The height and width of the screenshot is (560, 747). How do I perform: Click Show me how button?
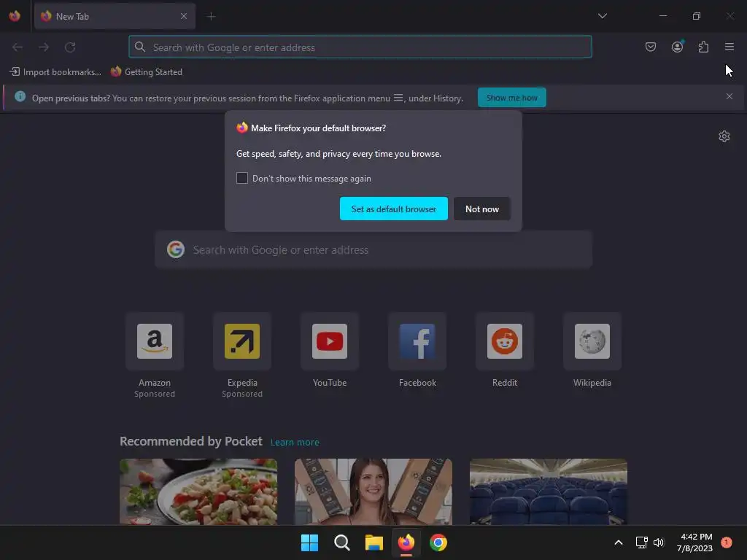[511, 98]
